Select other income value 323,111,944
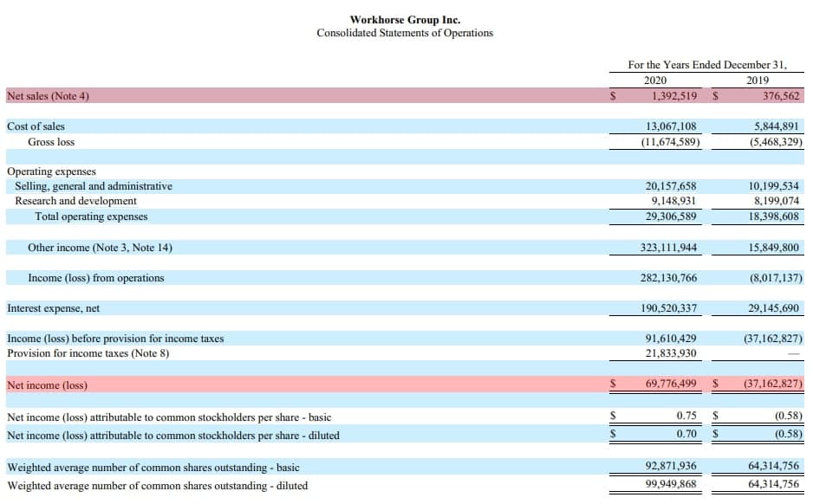This screenshot has width=813, height=504. tap(668, 248)
